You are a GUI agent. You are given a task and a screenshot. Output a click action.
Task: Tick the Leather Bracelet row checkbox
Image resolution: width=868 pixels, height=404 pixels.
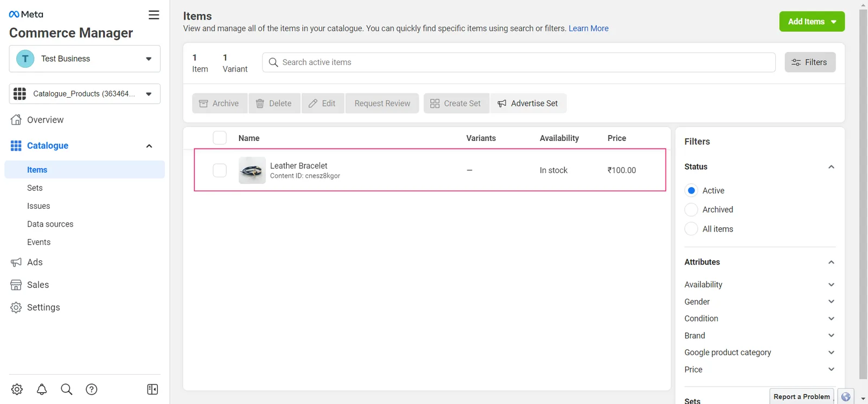pos(220,170)
